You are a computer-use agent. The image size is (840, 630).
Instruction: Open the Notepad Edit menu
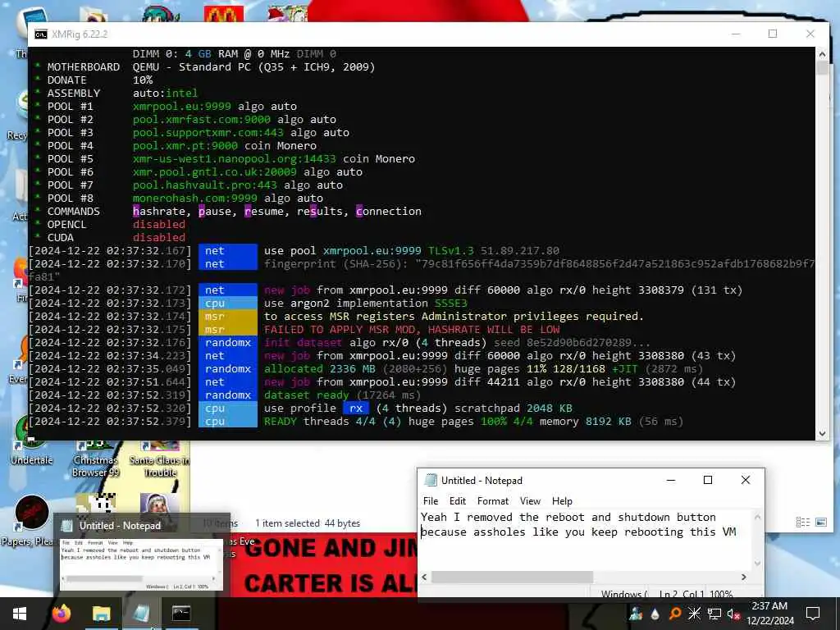click(x=457, y=501)
